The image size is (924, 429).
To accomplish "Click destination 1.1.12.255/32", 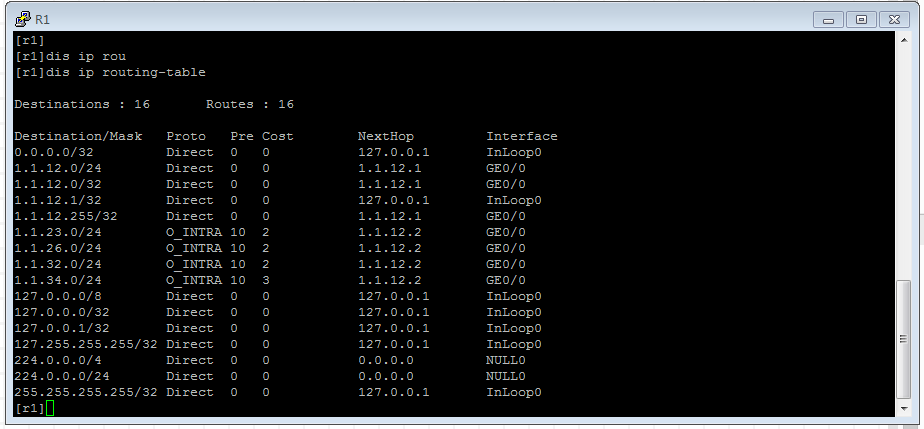I will click(66, 216).
